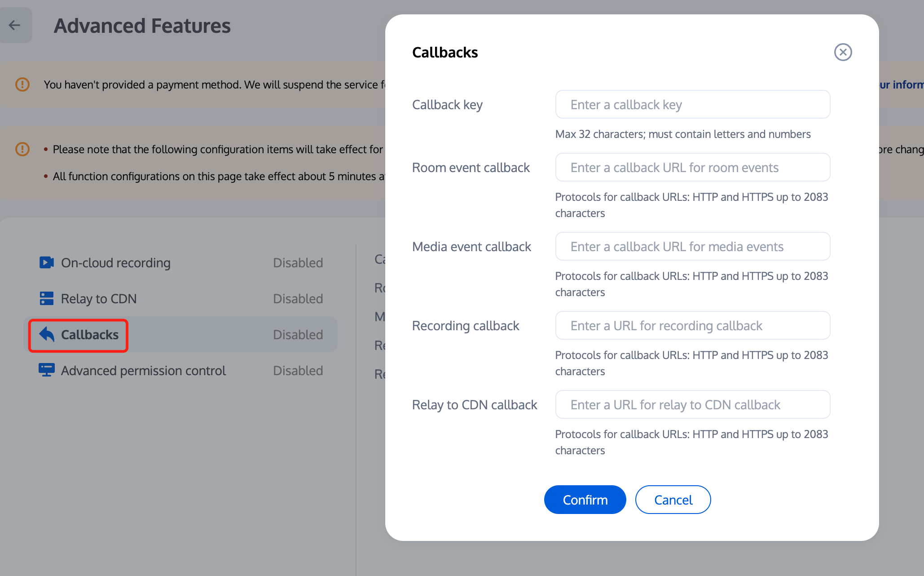This screenshot has width=924, height=576.
Task: Click the configuration notice warning icon
Action: coord(22,149)
